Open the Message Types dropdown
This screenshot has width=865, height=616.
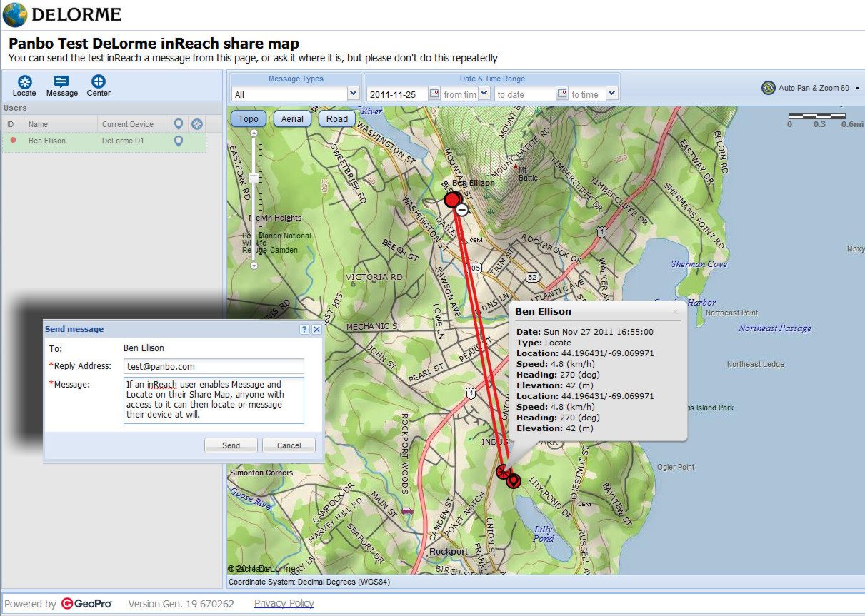point(353,94)
